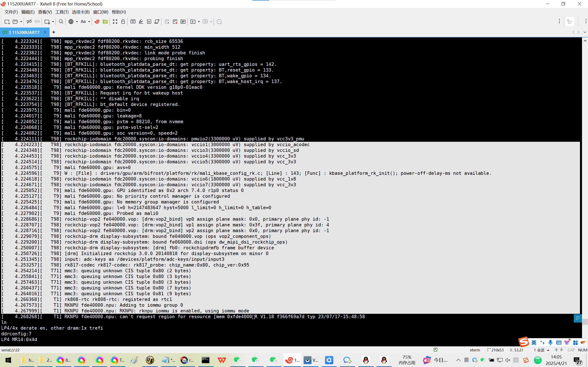Launch Xftp with the green folder icon
This screenshot has height=367, width=588.
(x=105, y=22)
